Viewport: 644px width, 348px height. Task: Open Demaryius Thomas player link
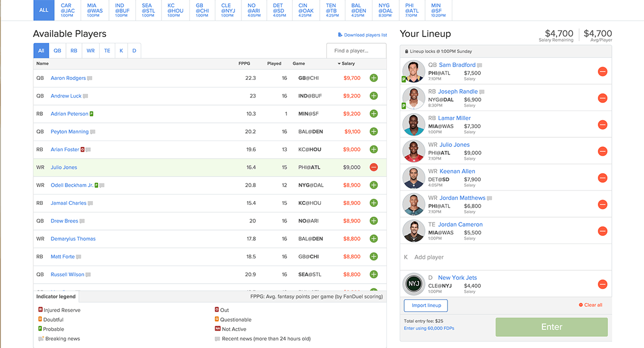[x=73, y=239]
